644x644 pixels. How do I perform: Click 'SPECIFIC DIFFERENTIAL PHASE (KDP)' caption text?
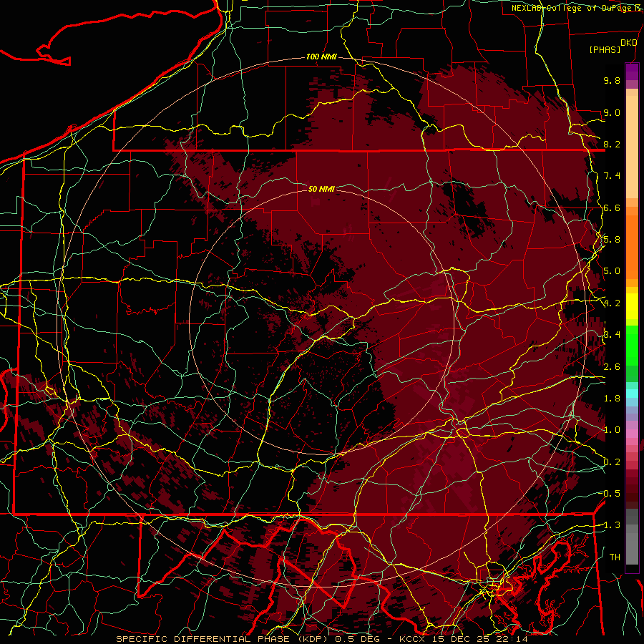click(x=221, y=639)
